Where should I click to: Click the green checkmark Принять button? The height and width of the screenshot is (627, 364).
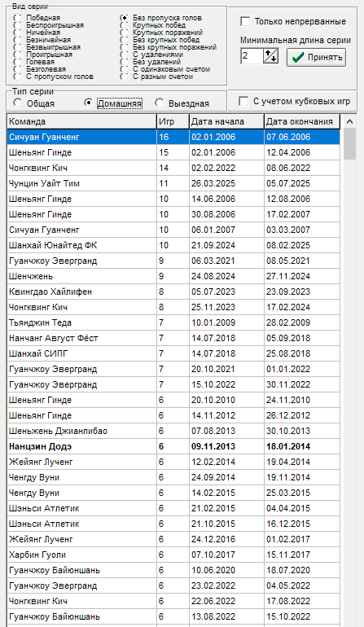tap(316, 57)
